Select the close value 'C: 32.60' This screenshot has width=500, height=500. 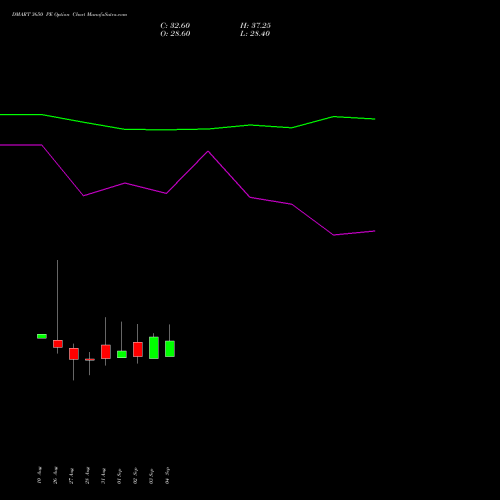(175, 26)
